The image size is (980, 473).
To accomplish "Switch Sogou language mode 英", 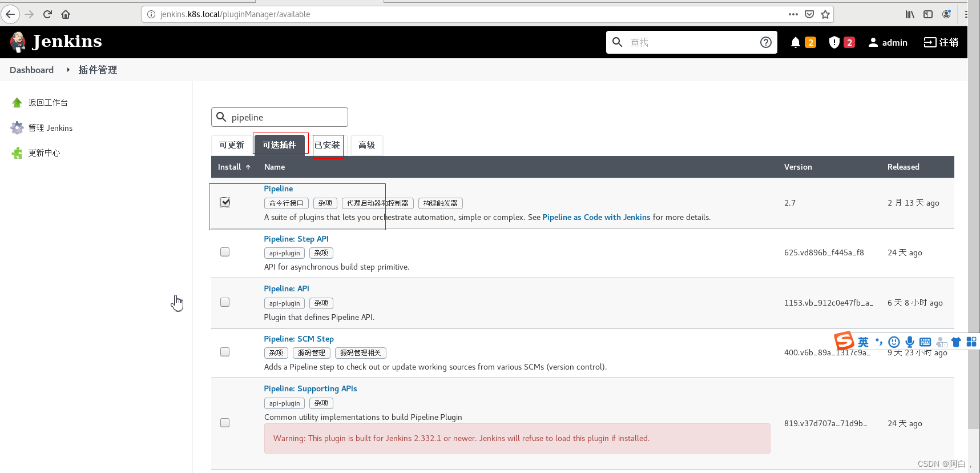I will (863, 342).
